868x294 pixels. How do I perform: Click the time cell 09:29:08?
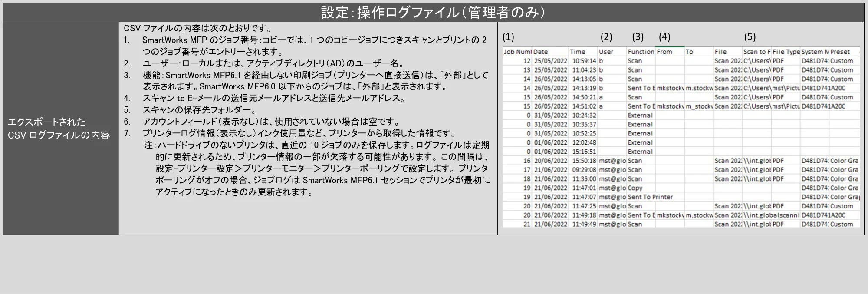[x=584, y=170]
